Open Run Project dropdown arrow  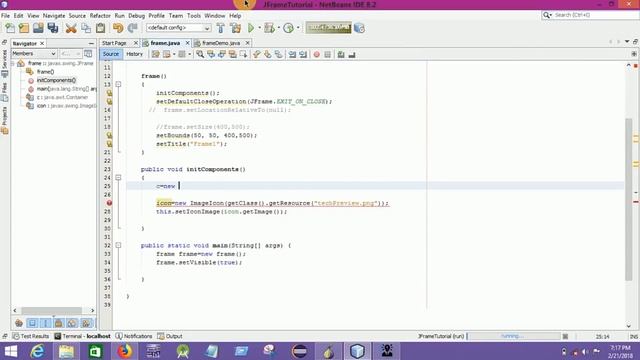click(260, 28)
